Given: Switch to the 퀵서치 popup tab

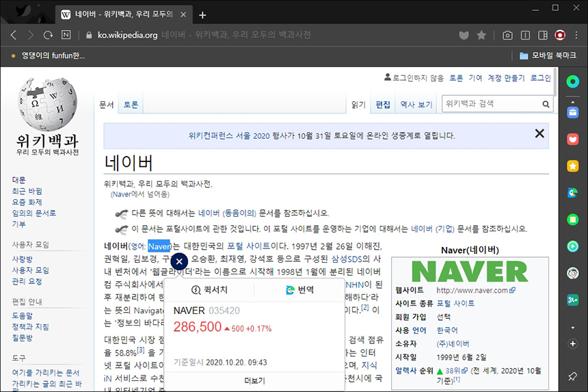Looking at the screenshot, I should coord(210,290).
